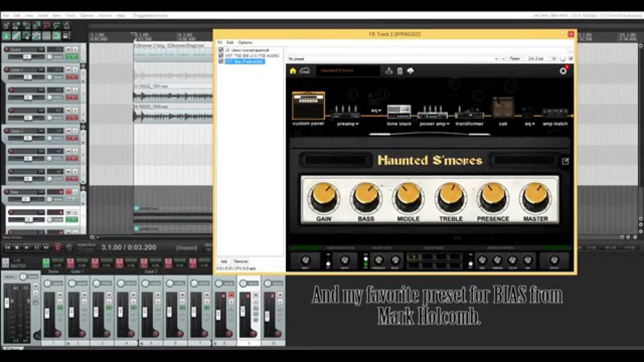Click the Redo toolbar icon
This screenshot has width=644, height=362.
(x=57, y=26)
